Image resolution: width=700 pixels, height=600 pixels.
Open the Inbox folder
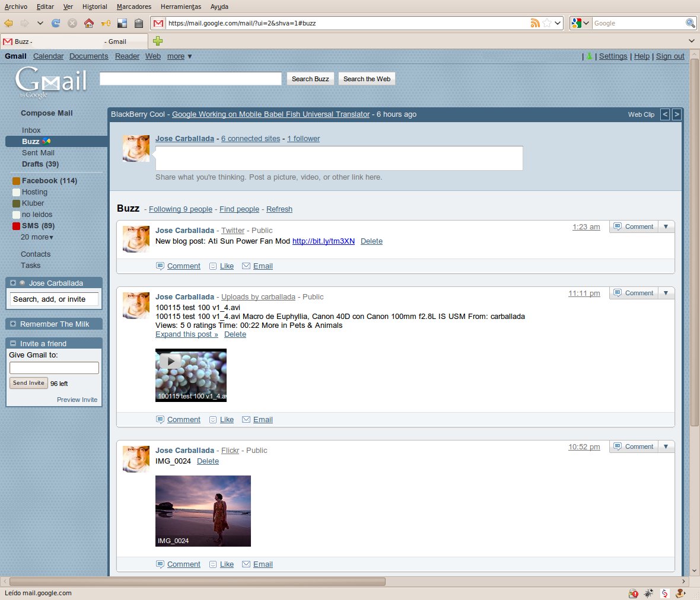click(31, 130)
